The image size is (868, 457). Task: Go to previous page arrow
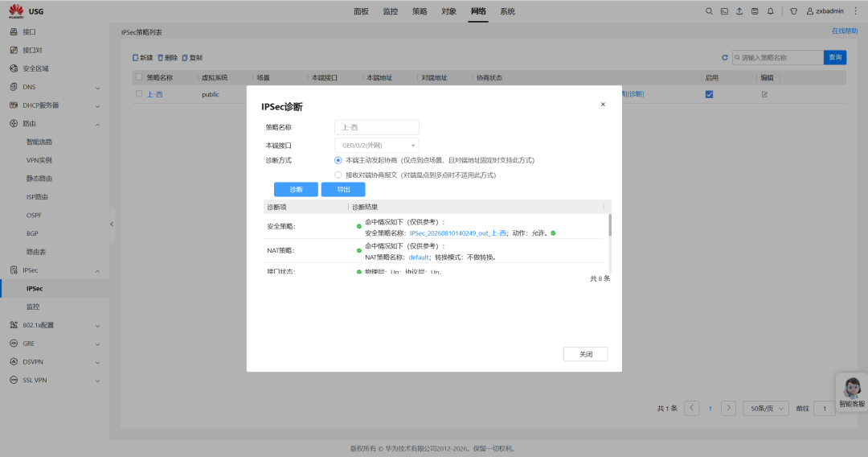tap(692, 408)
